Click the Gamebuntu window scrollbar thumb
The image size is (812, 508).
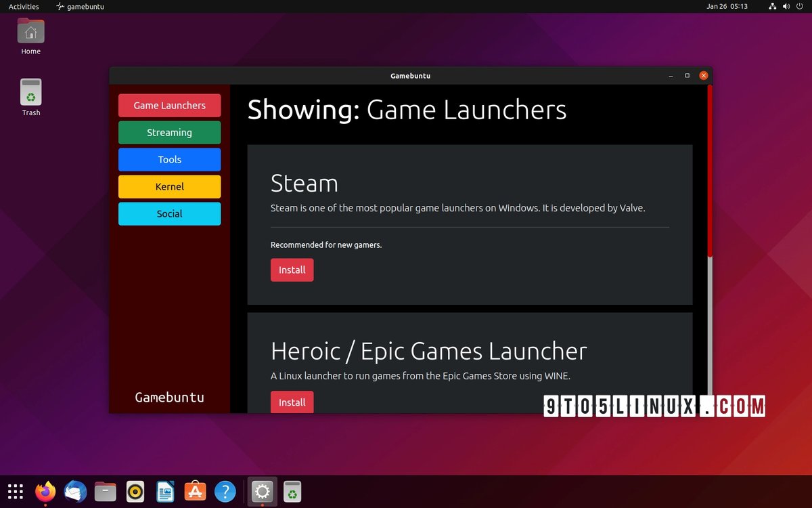pos(710,171)
